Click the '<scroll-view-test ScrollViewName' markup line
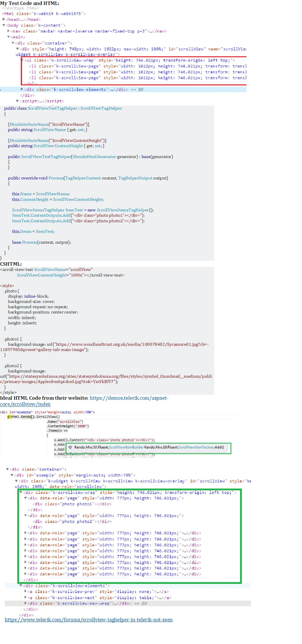This screenshot has width=302, height=644. coord(46,270)
